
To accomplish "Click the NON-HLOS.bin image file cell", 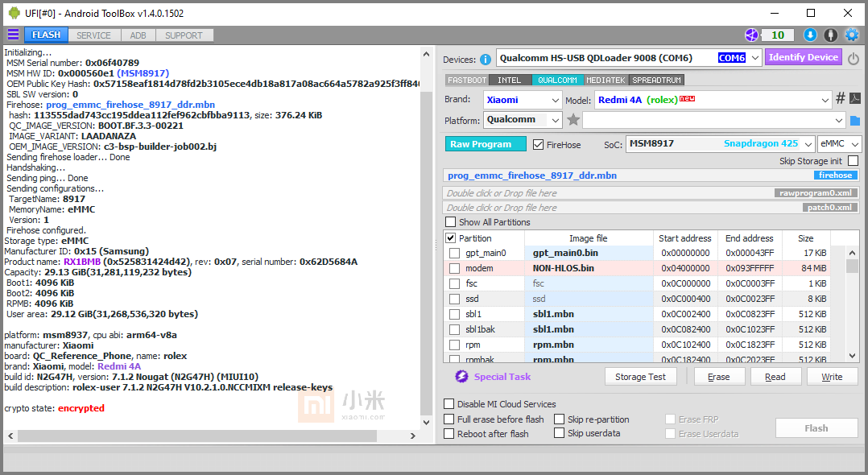I will click(x=589, y=268).
